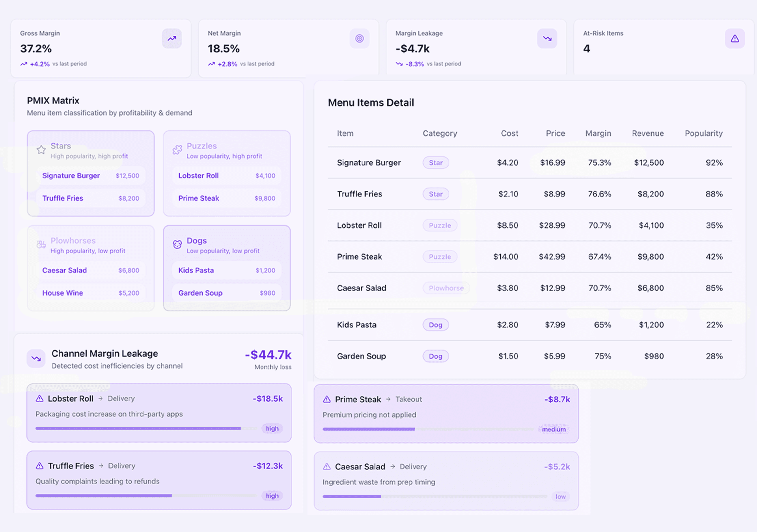Select the star icon in the Stars quadrant
Screen dimensions: 757x532
pyautogui.click(x=41, y=150)
